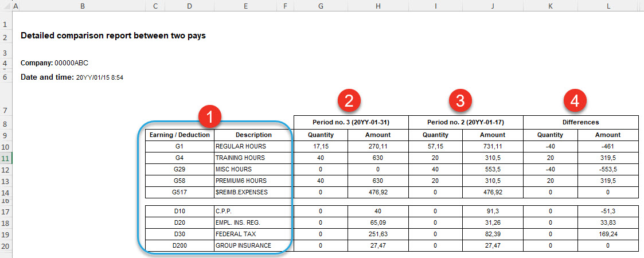The height and width of the screenshot is (258, 644).
Task: Select the Company 00000ABC cell
Action: click(54, 62)
